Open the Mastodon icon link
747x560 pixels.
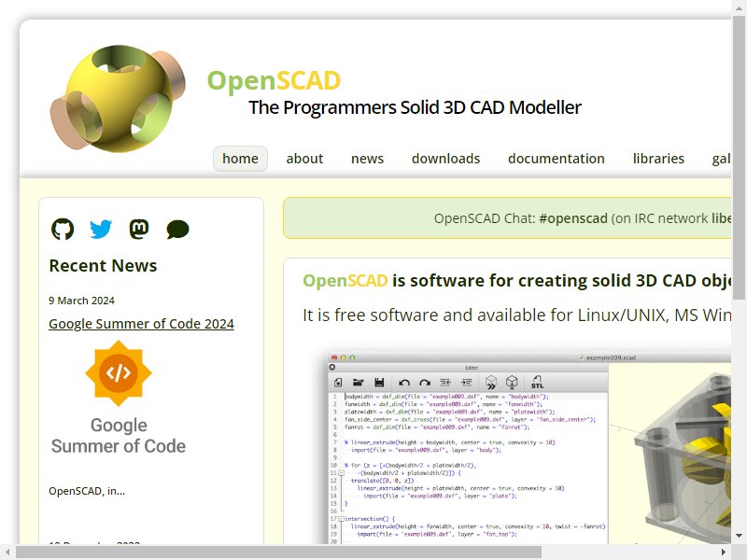coord(139,229)
